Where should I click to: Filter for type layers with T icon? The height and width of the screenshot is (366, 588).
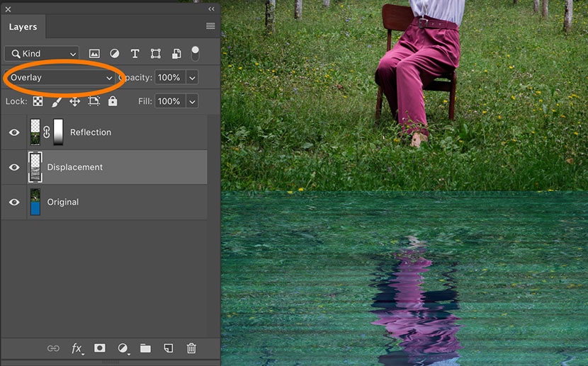click(x=135, y=54)
